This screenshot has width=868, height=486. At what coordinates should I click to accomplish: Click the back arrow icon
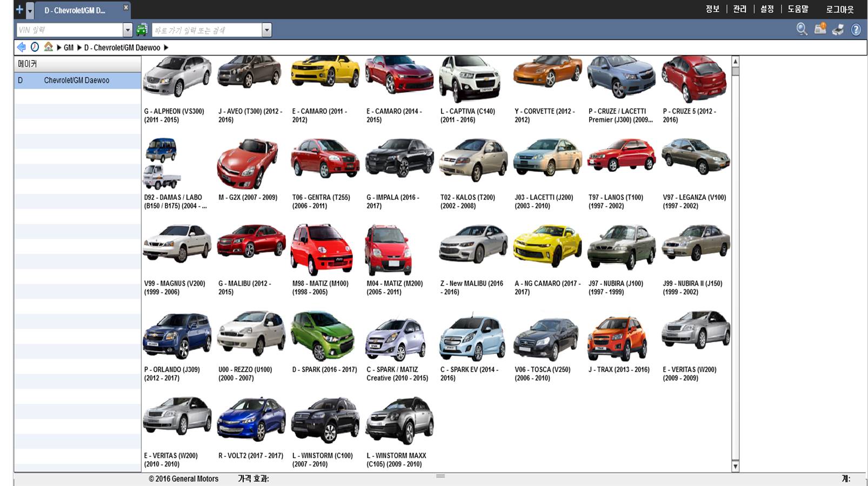point(22,47)
